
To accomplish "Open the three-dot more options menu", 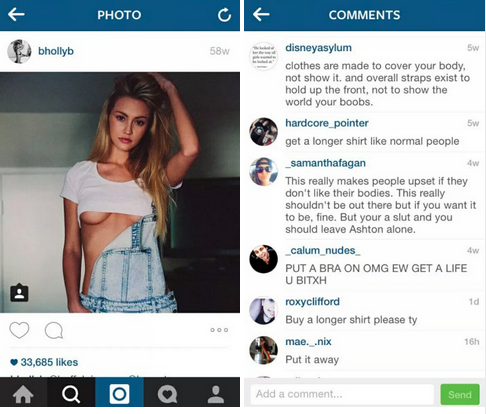I will tap(219, 330).
